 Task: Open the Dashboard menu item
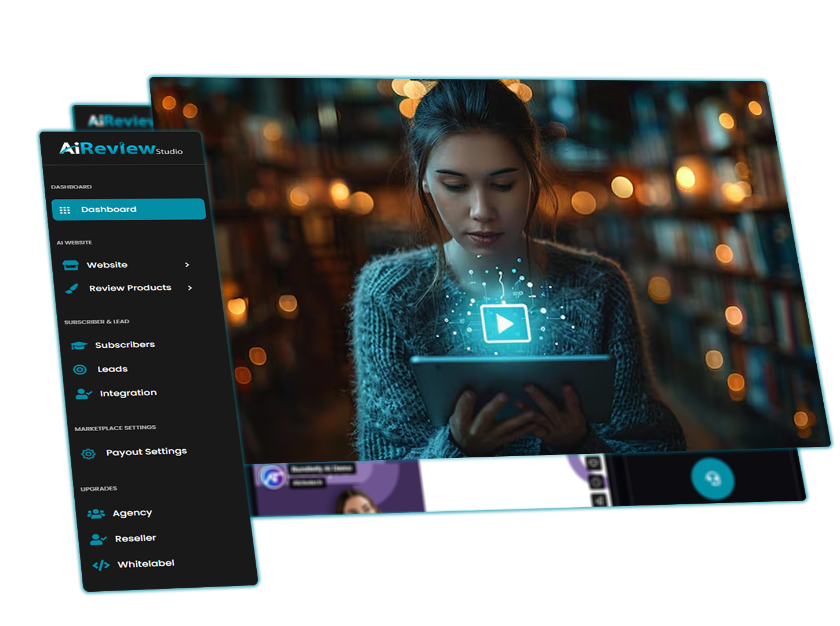pos(109,209)
